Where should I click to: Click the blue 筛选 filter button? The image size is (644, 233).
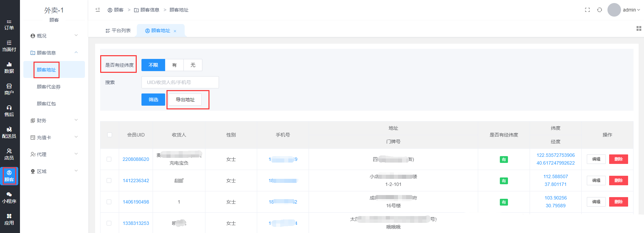(153, 100)
